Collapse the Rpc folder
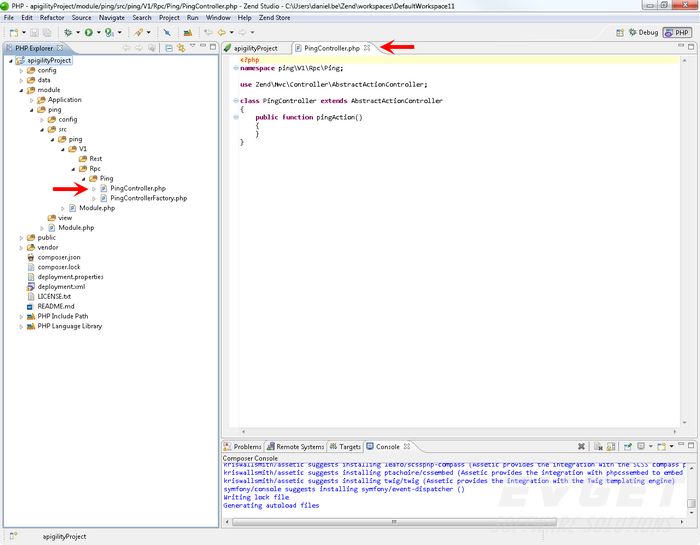Image resolution: width=700 pixels, height=545 pixels. pos(73,169)
